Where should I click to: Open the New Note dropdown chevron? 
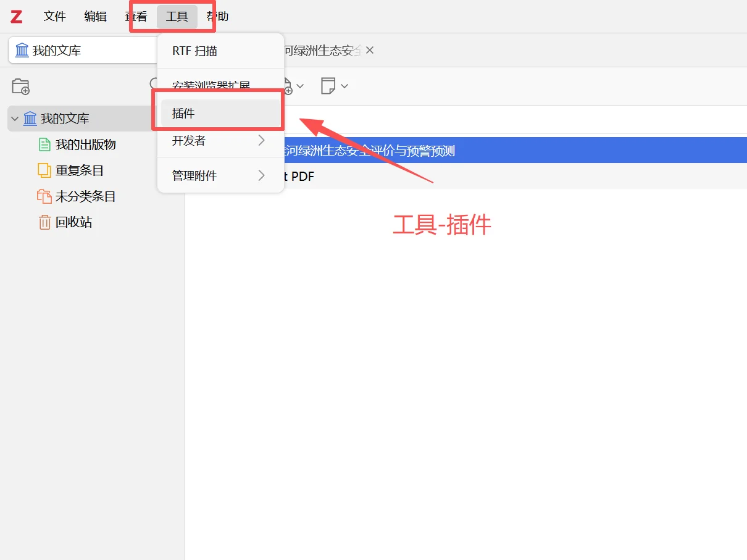tap(344, 87)
